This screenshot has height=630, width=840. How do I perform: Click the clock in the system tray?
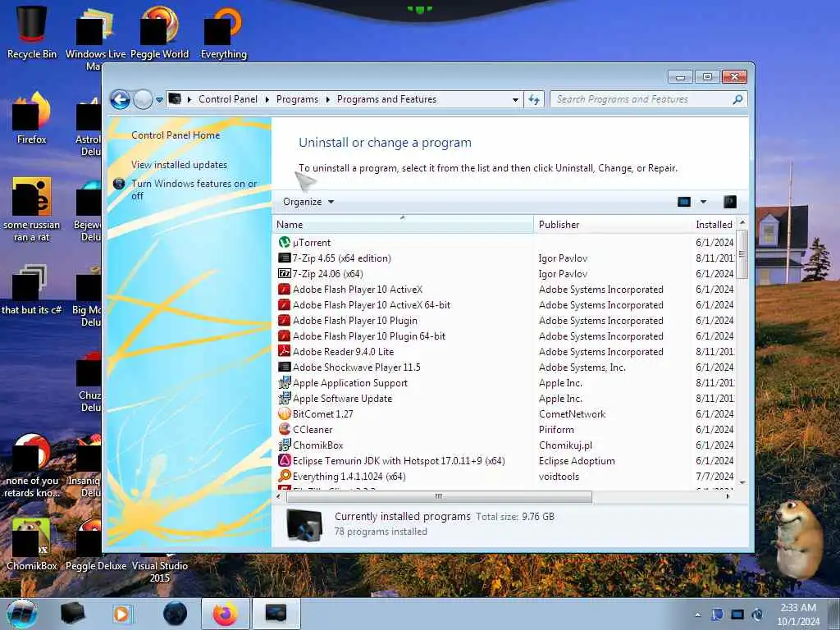pos(797,614)
